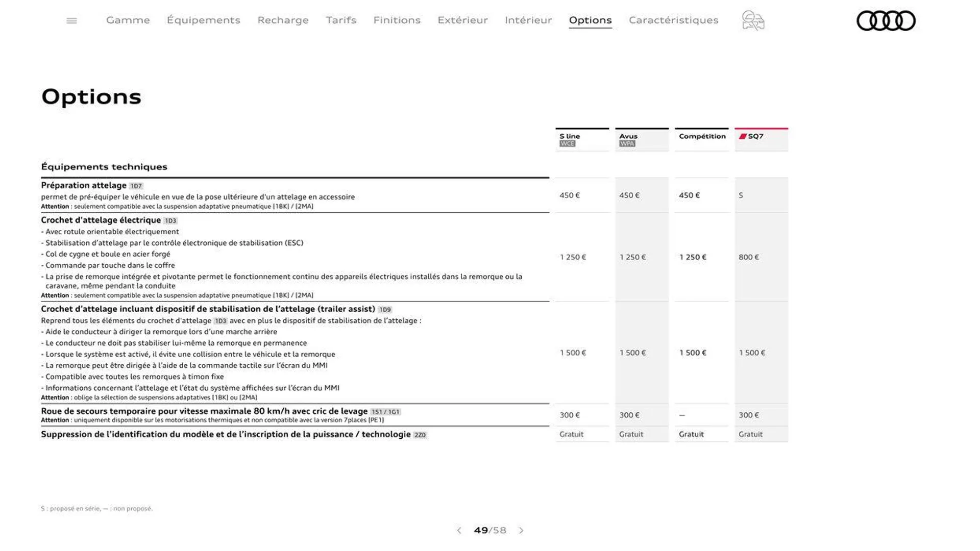Screen dimensions: 980x551
Task: Click the 1D7 option code badge
Action: point(136,186)
